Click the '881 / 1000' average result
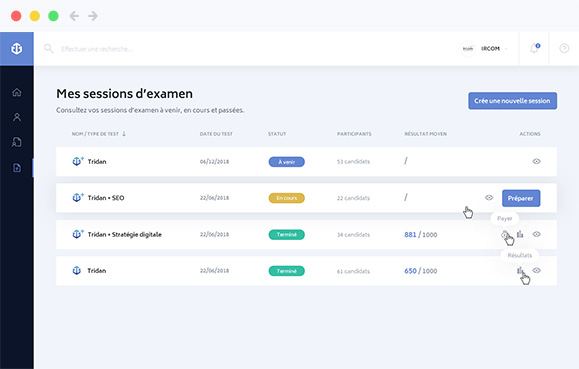Viewport: 579px width, 369px height. 421,235
